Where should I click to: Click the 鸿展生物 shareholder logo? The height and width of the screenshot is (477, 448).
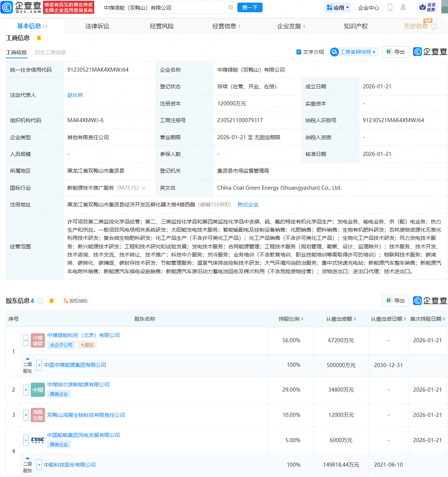click(x=38, y=415)
